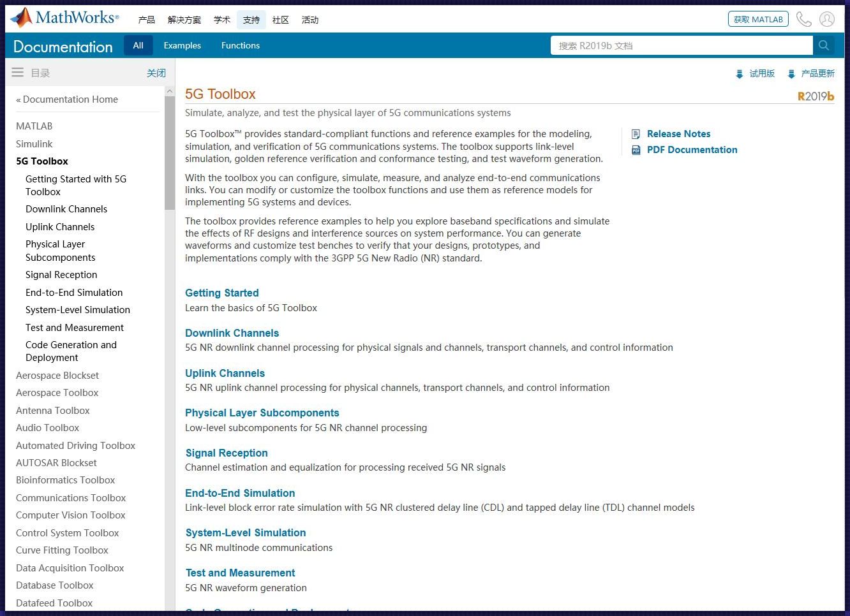This screenshot has height=616, width=850.
Task: Open Computer Vision Toolbox in the sidebar
Action: click(x=71, y=515)
